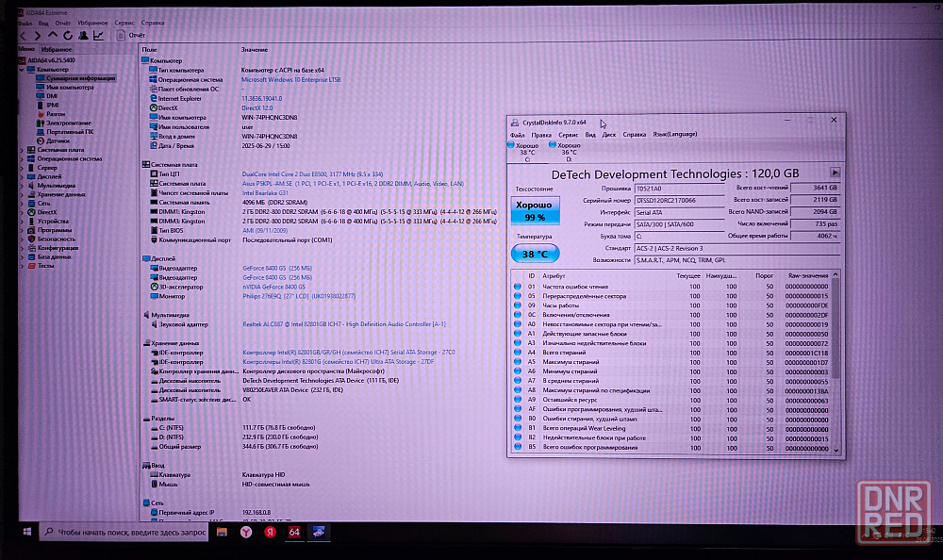Viewport: 943px width, 560px height.
Task: Open the Отчёт report button in AIDA64 toolbar
Action: click(x=131, y=36)
